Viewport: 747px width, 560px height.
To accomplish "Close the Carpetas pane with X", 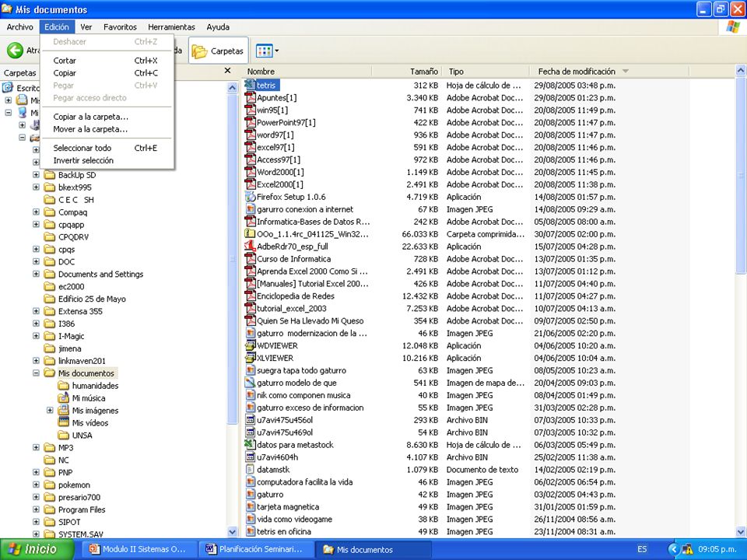I will (228, 71).
